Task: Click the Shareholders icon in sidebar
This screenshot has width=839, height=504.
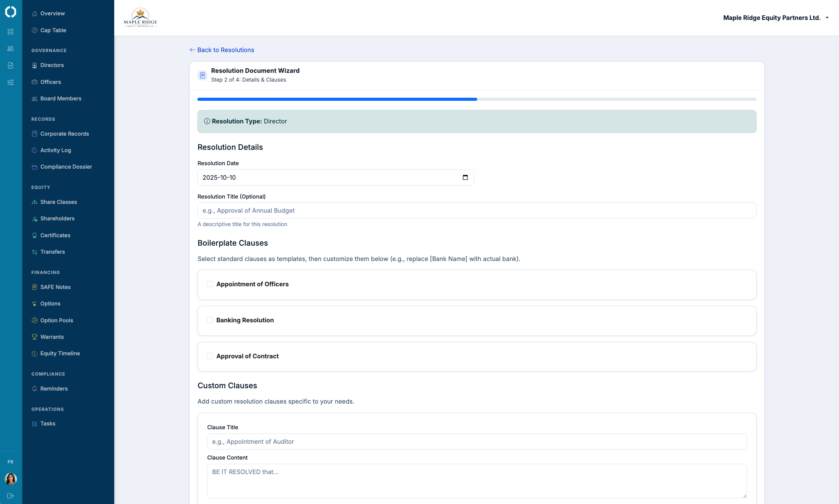Action: tap(34, 218)
